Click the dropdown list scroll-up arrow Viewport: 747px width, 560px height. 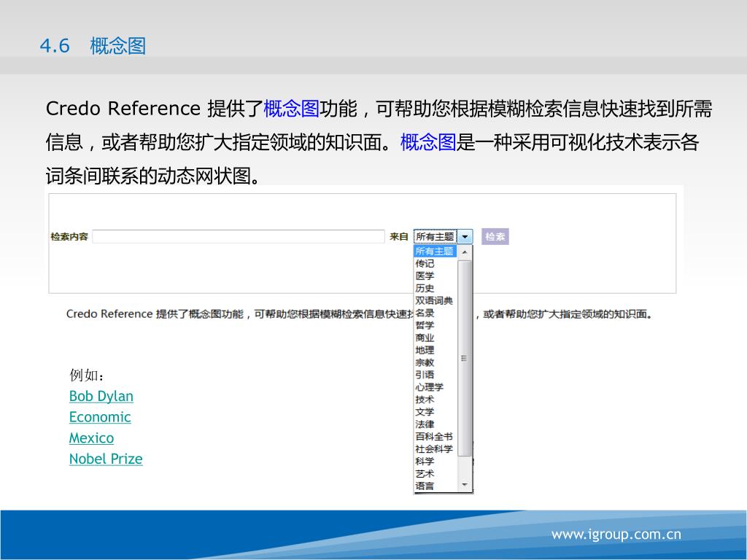[x=465, y=252]
